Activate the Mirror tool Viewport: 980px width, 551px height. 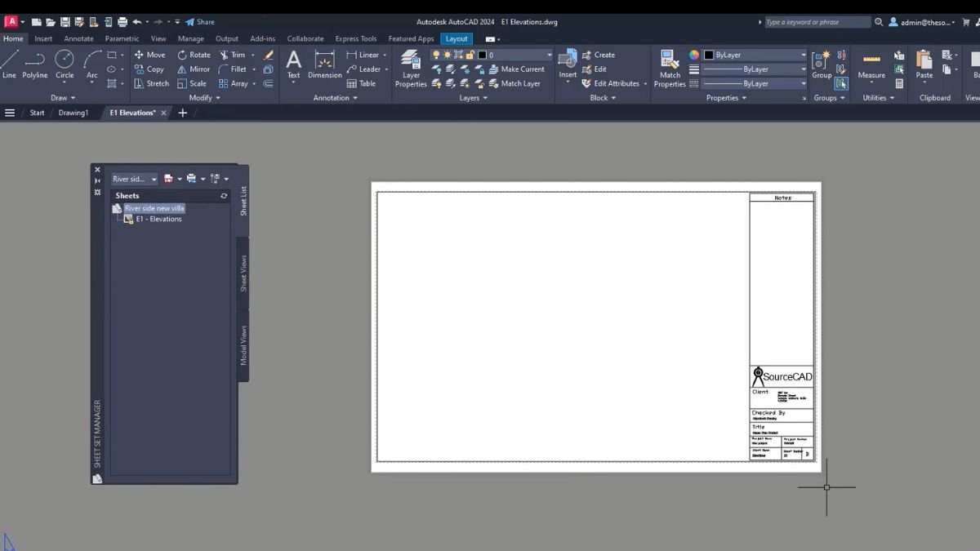tap(194, 69)
